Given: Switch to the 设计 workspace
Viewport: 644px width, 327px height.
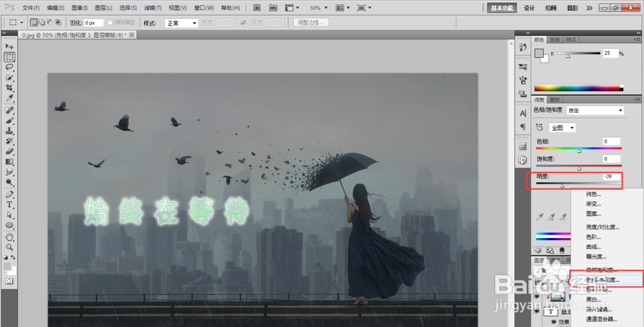Looking at the screenshot, I should click(529, 8).
